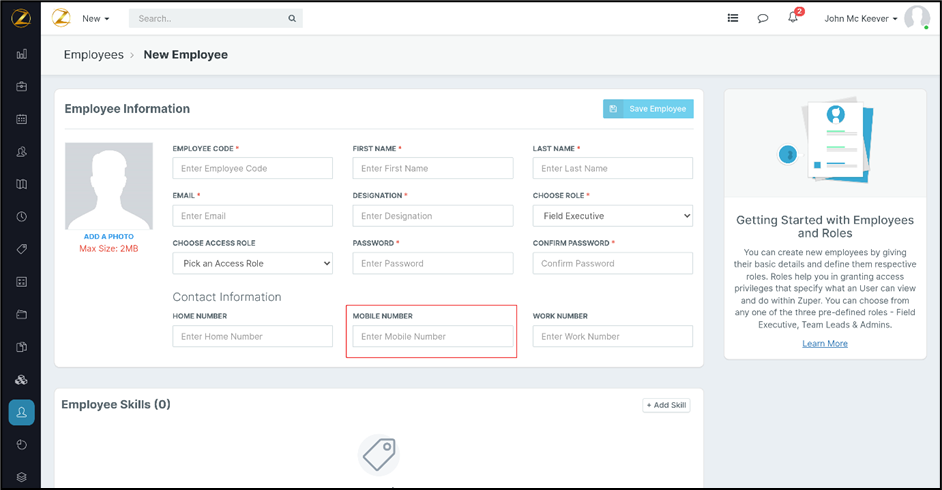Click the Enter Mobile Number field
Image resolution: width=942 pixels, height=490 pixels.
coord(432,337)
